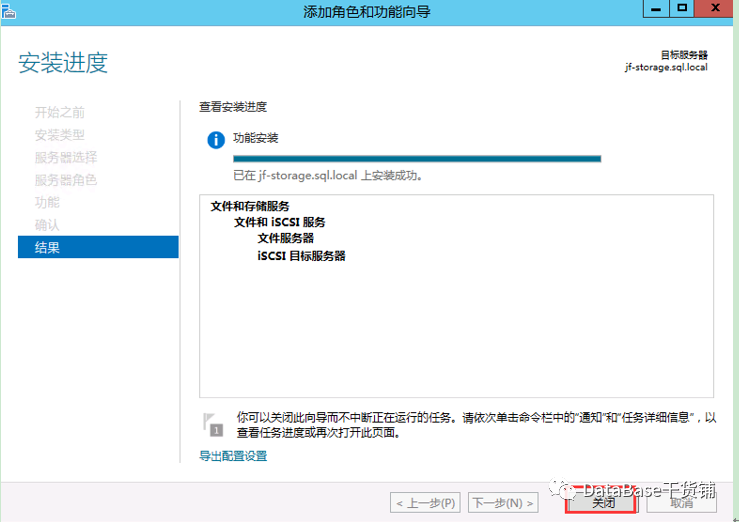This screenshot has height=522, width=739.
Task: Select the 开始之前 step
Action: (59, 112)
